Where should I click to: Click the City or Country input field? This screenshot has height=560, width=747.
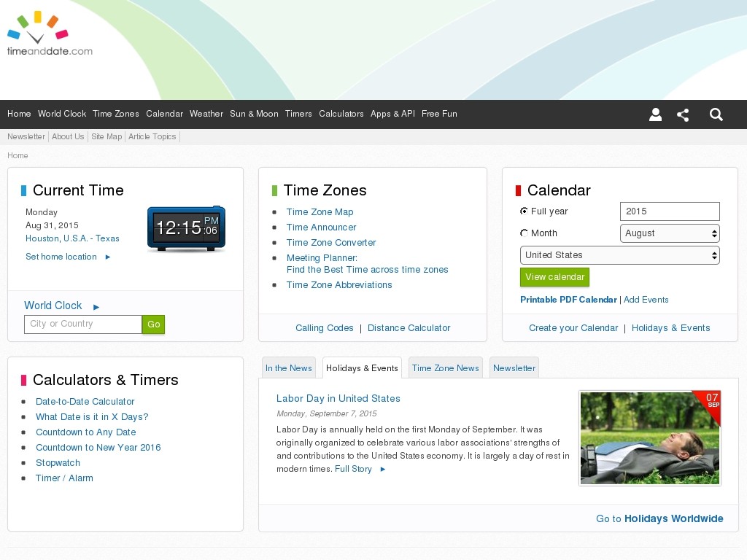[82, 324]
